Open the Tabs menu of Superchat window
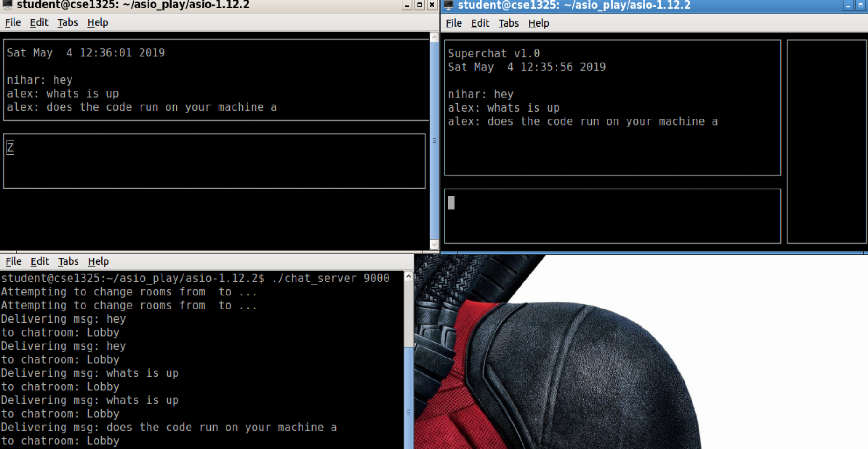This screenshot has height=449, width=868. click(x=508, y=23)
